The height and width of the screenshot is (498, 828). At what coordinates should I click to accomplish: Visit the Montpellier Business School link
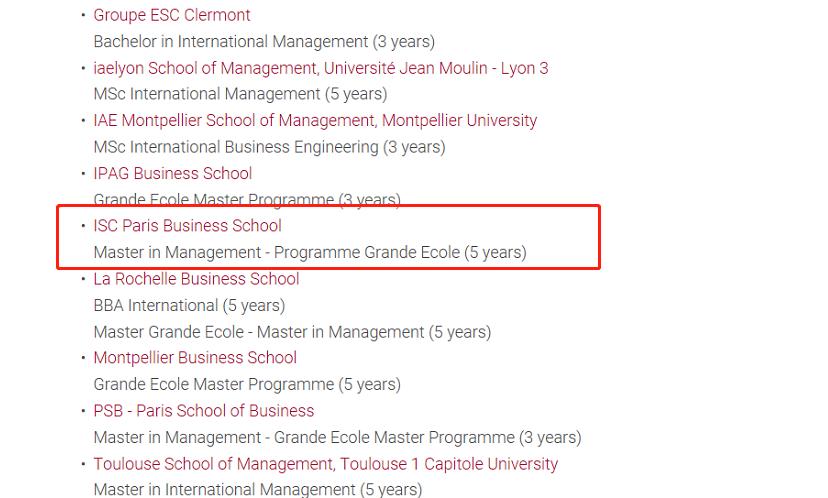(x=195, y=358)
